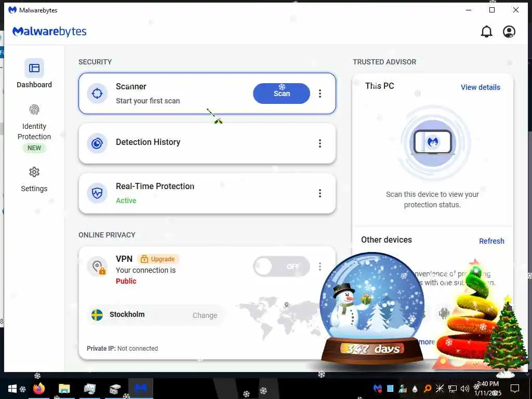Click the volume speaker tray icon
The image size is (532, 399).
tap(464, 389)
